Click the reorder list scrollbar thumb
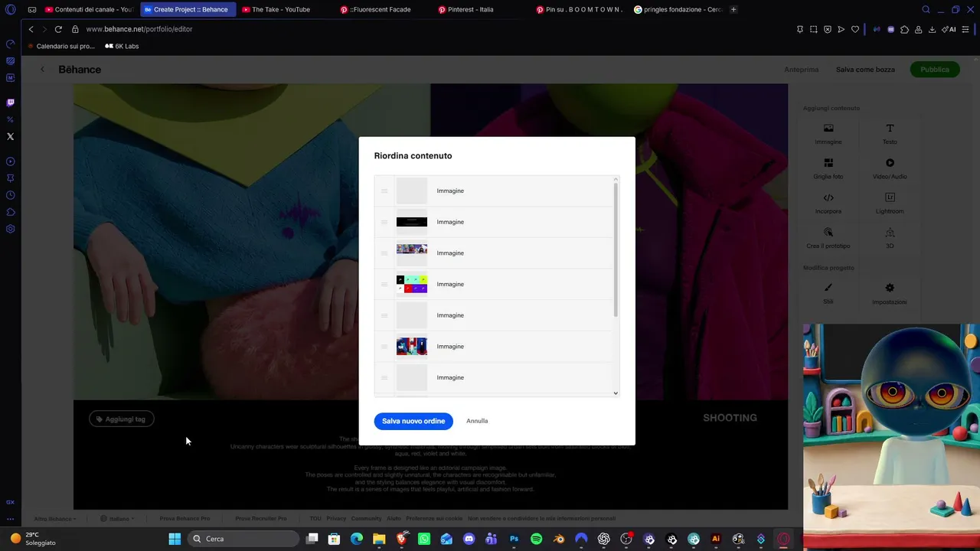The height and width of the screenshot is (551, 980). tap(616, 249)
